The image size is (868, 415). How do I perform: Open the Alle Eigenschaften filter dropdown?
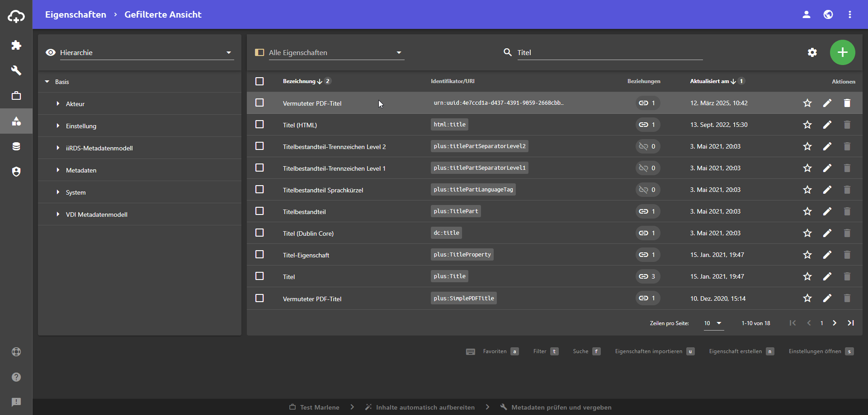pos(336,52)
